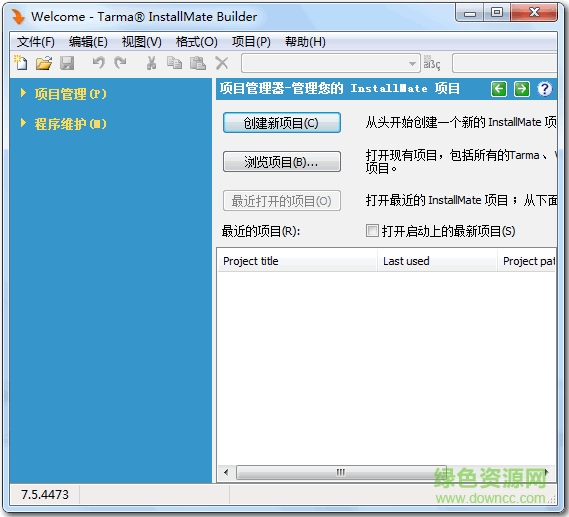The width and height of the screenshot is (569, 517).
Task: Open the 项目(P) menu
Action: (x=251, y=42)
